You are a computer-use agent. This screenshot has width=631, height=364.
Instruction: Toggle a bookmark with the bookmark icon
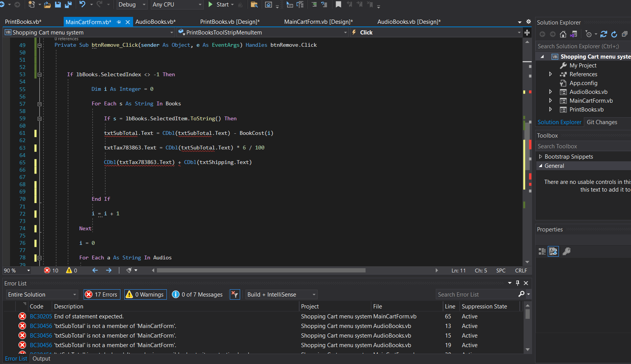[x=338, y=5]
